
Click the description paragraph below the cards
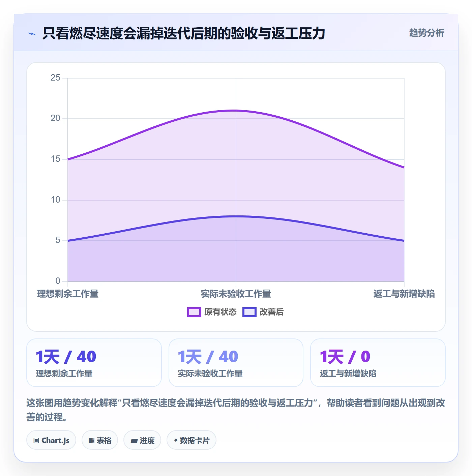pos(236,410)
